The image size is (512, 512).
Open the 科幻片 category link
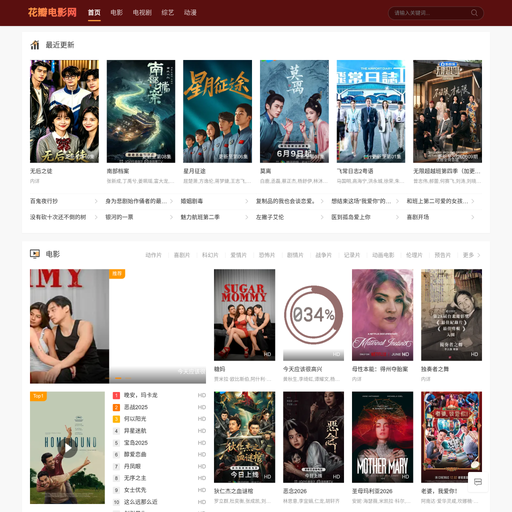pyautogui.click(x=210, y=255)
